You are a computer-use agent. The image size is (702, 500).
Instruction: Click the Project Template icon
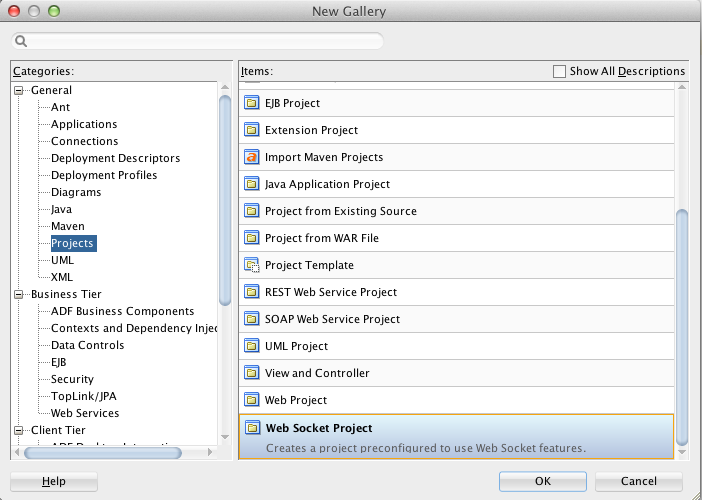point(252,265)
